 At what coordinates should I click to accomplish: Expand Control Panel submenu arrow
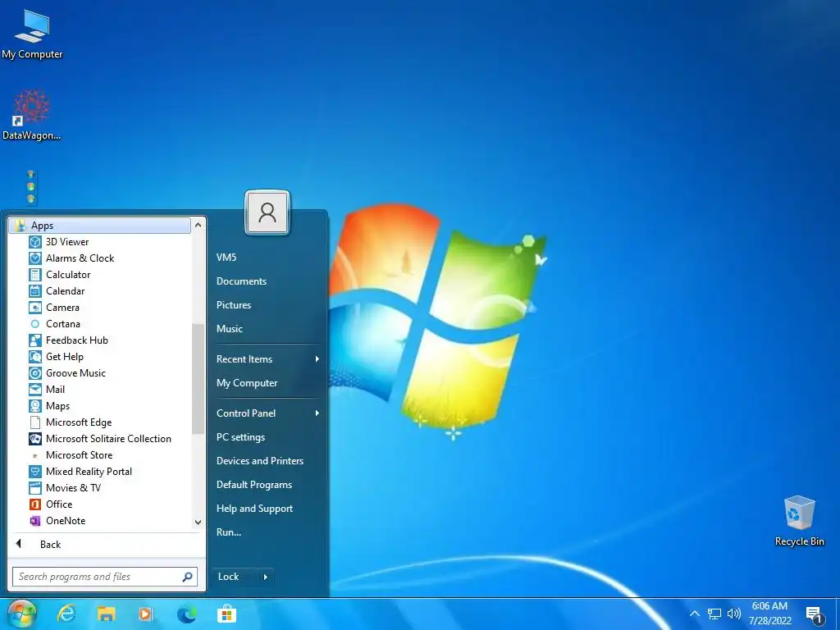pos(317,413)
